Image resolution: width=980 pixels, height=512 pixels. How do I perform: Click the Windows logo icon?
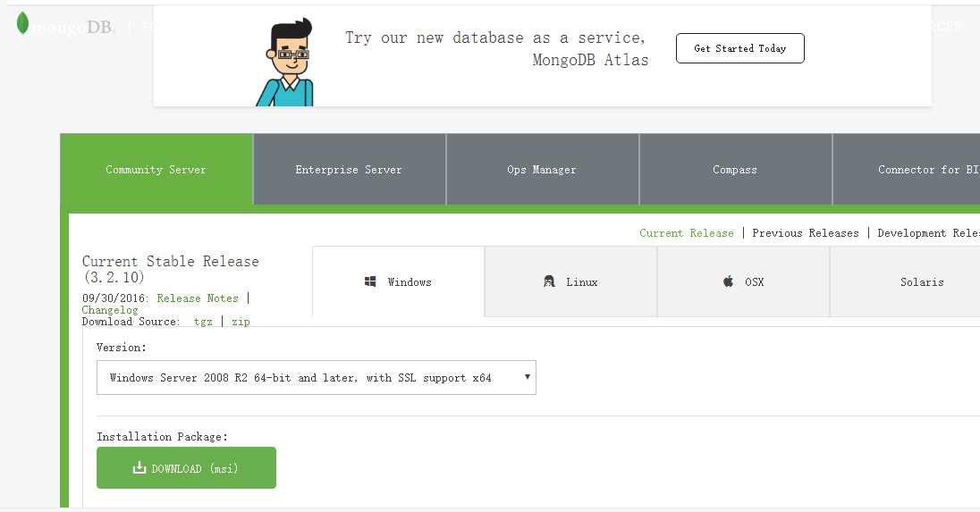(370, 281)
